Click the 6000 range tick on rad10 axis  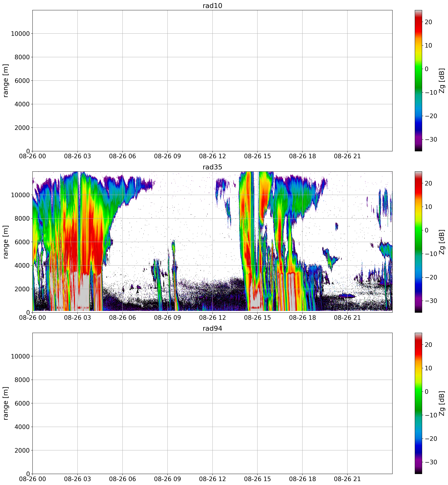point(22,81)
